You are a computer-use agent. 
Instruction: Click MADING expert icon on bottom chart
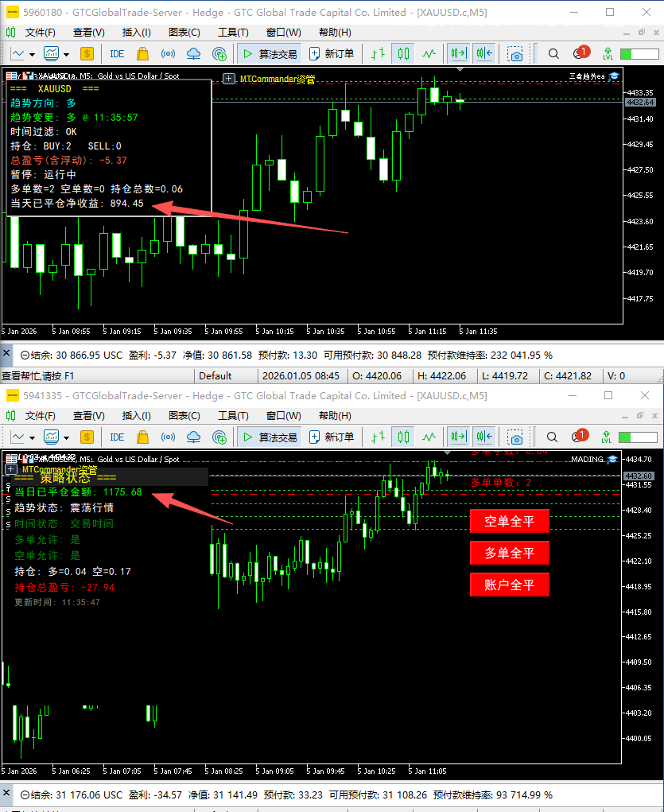click(613, 460)
